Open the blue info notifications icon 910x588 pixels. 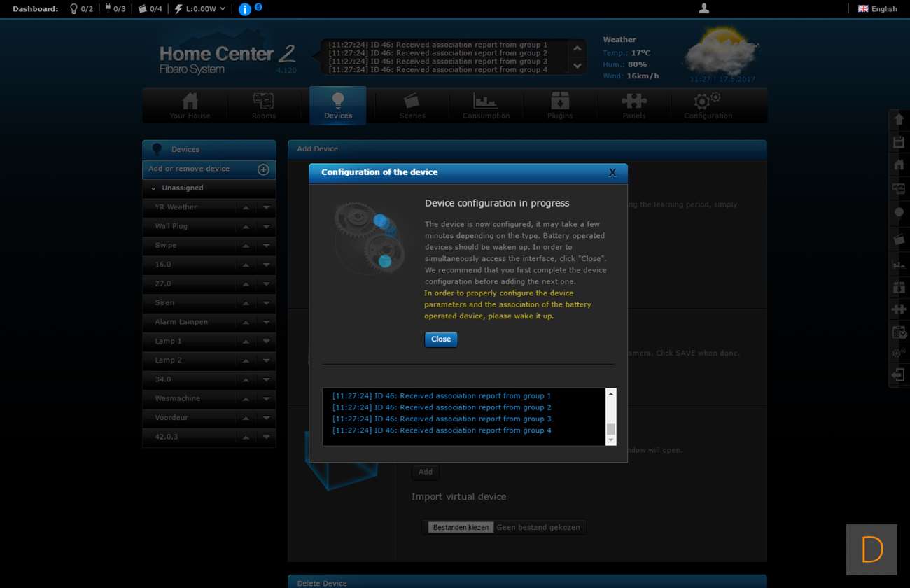tap(245, 9)
